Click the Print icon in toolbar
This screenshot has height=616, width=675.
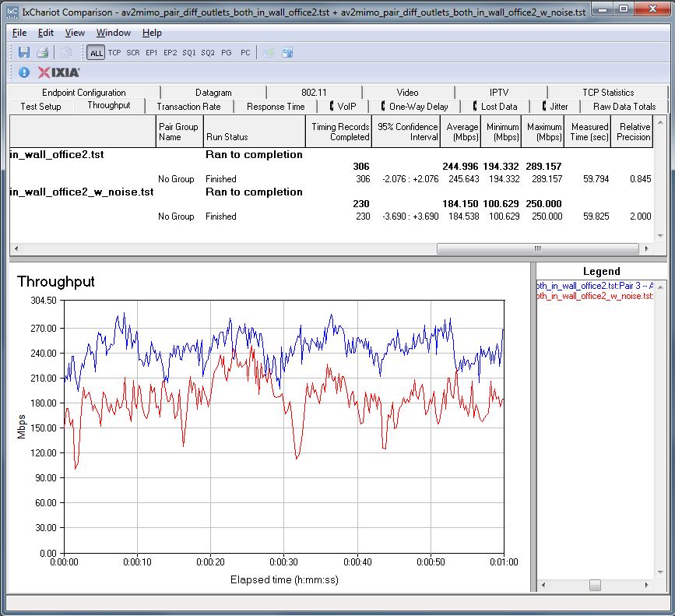tap(42, 52)
